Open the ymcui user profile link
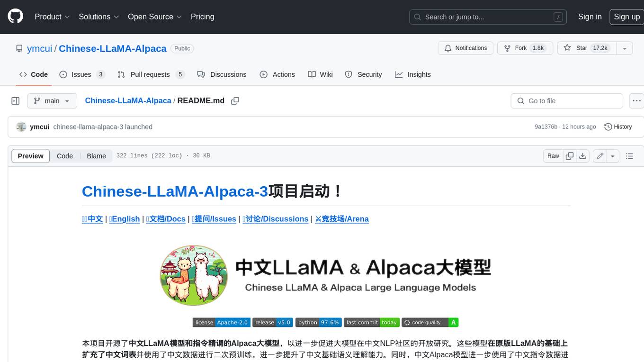Image resolution: width=644 pixels, height=362 pixels. point(39,48)
